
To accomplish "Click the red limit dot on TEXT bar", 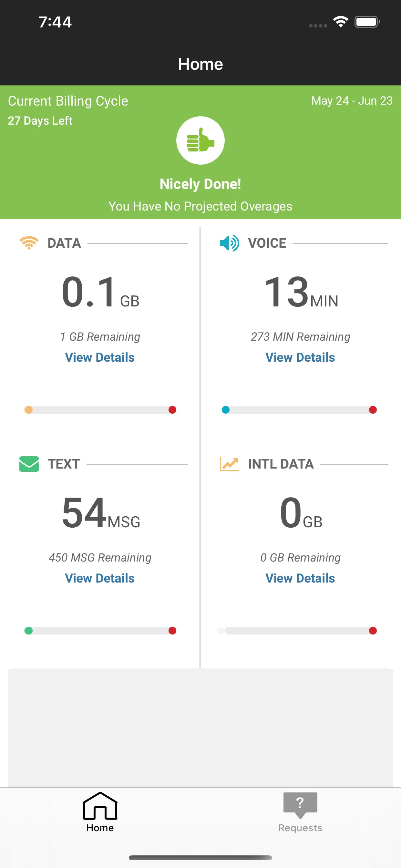I will point(172,630).
